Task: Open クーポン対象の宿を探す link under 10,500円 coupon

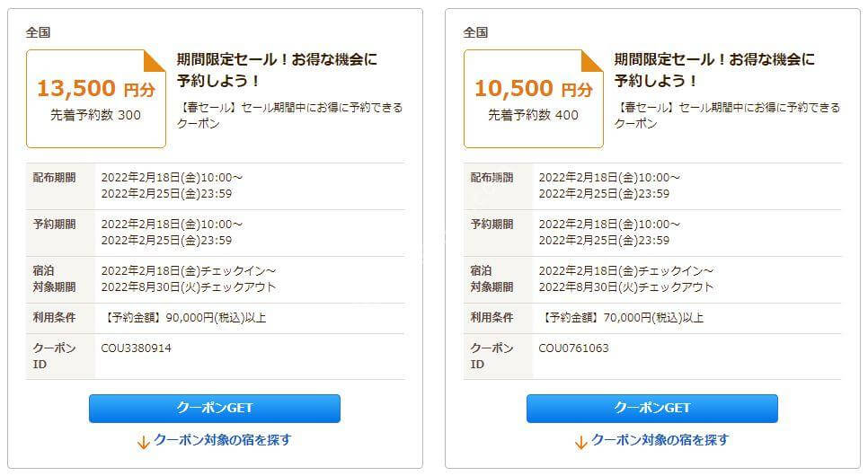Action: pos(660,441)
